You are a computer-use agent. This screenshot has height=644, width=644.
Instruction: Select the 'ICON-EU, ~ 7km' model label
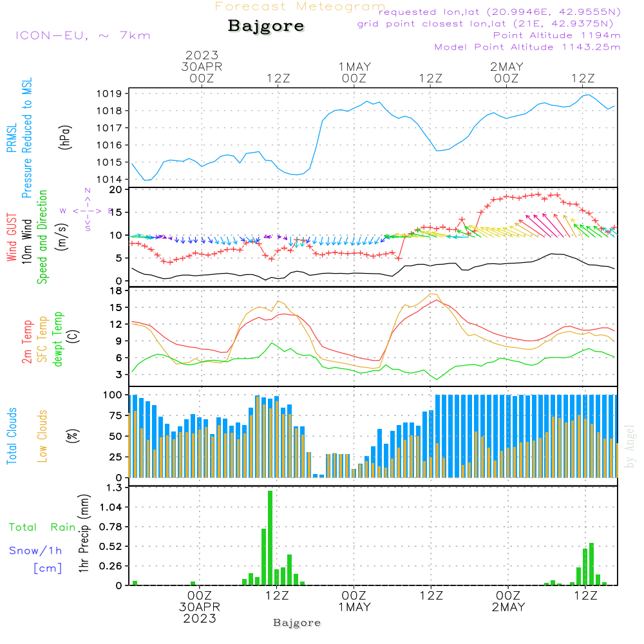click(x=83, y=35)
